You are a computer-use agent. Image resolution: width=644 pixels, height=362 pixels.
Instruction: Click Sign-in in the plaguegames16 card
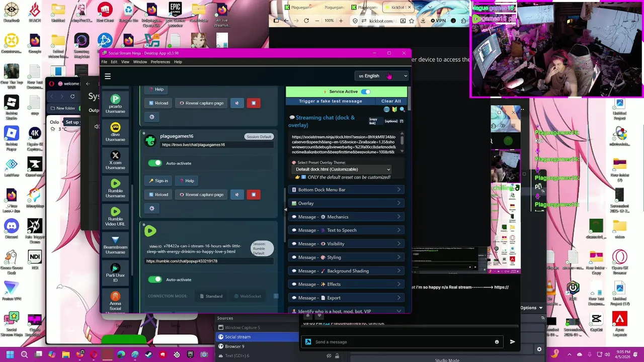tap(158, 181)
